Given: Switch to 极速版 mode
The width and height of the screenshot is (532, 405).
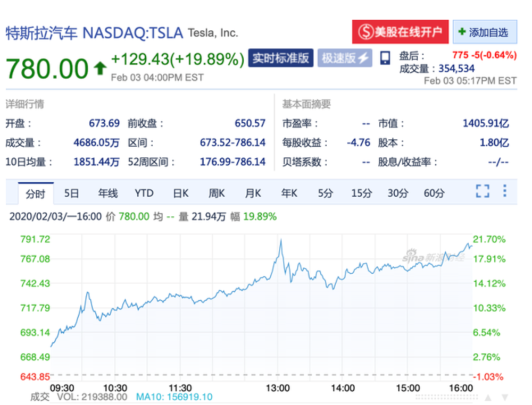Looking at the screenshot, I should coord(345,58).
